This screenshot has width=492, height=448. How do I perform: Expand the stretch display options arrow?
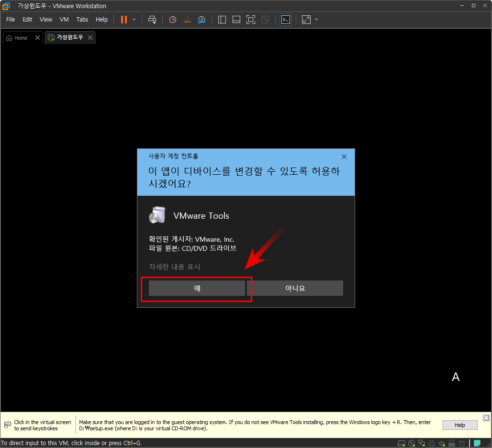[x=316, y=20]
